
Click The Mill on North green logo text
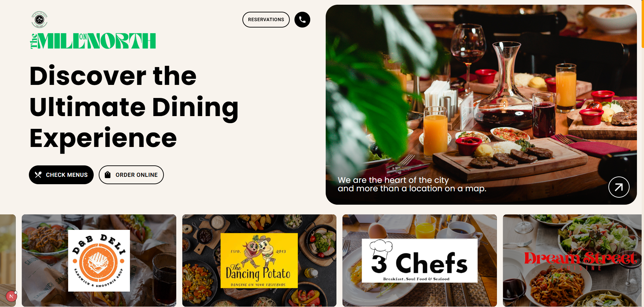pyautogui.click(x=93, y=41)
